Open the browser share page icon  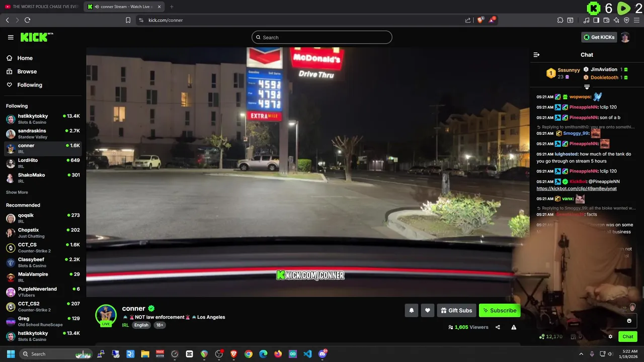click(468, 20)
